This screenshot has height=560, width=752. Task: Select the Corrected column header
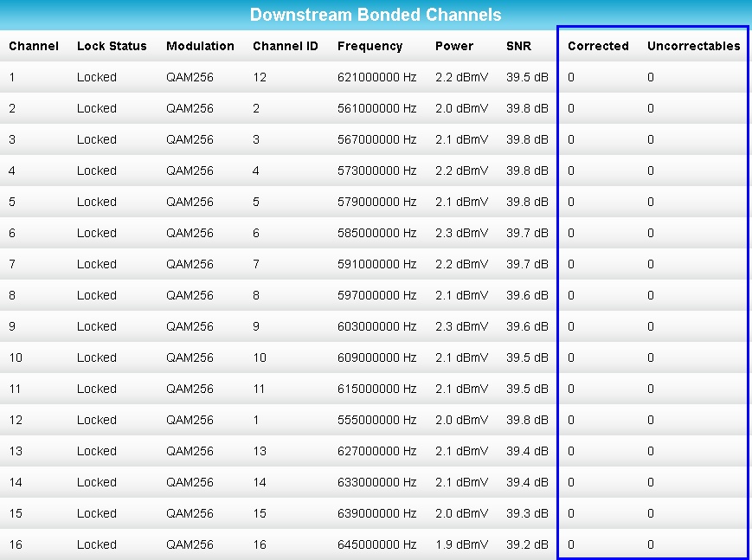tap(597, 46)
